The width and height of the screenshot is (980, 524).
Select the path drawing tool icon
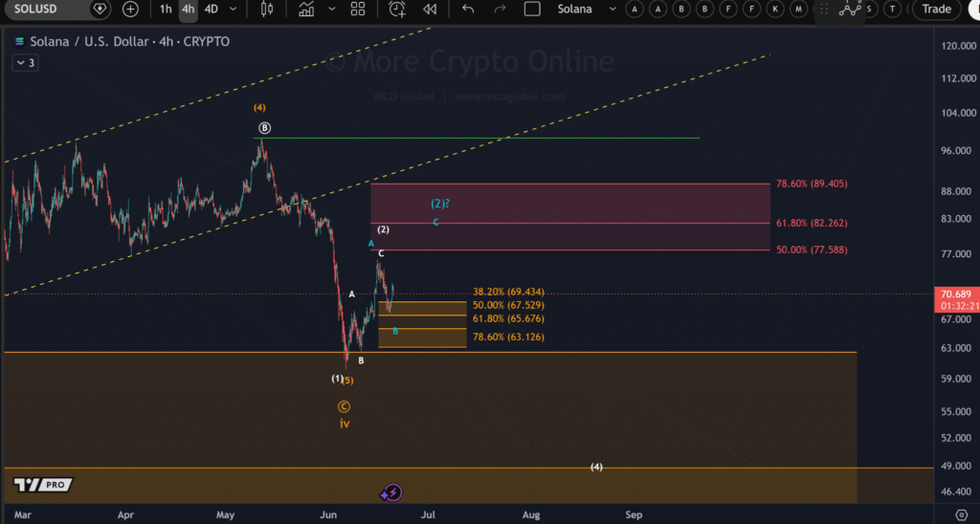[850, 9]
